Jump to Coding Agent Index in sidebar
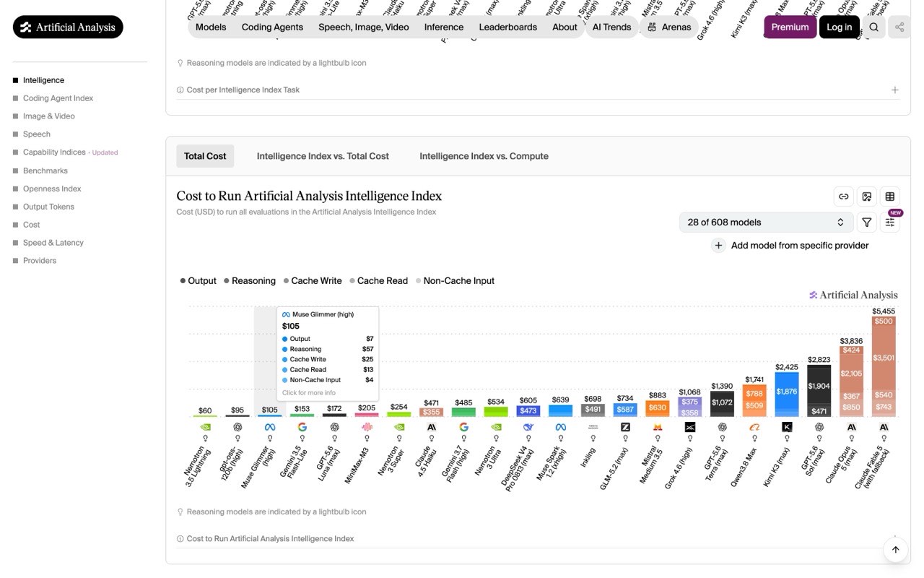The height and width of the screenshot is (578, 924). pos(58,98)
